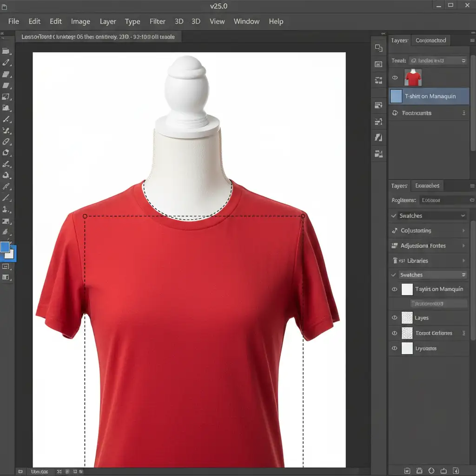Click the icon left of Libraries
The height and width of the screenshot is (476, 476).
click(395, 261)
